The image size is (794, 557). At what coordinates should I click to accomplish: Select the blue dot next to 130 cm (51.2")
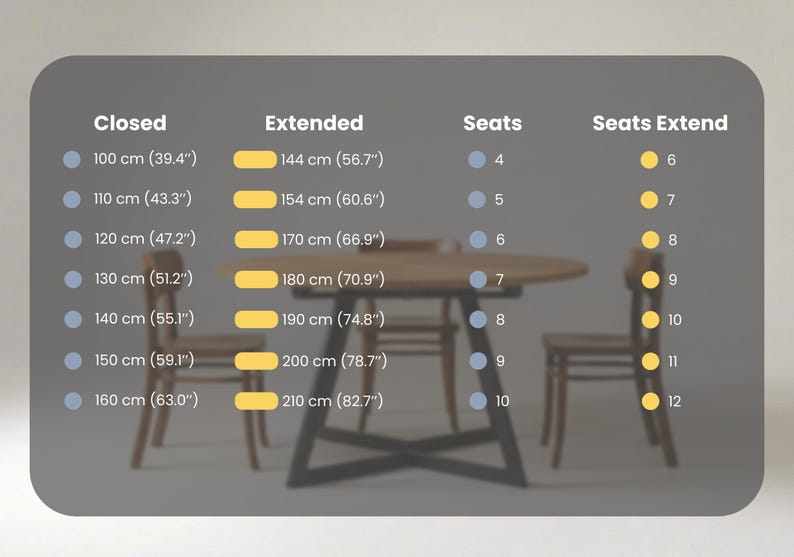(x=73, y=280)
